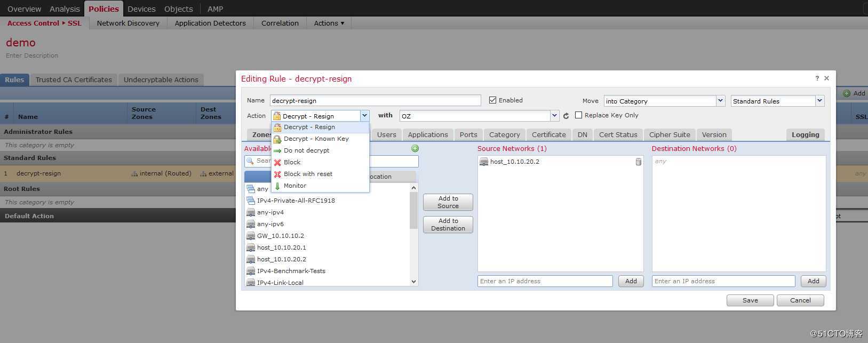Click the icon next to any-ipv6
This screenshot has height=343, width=868.
pyautogui.click(x=251, y=224)
